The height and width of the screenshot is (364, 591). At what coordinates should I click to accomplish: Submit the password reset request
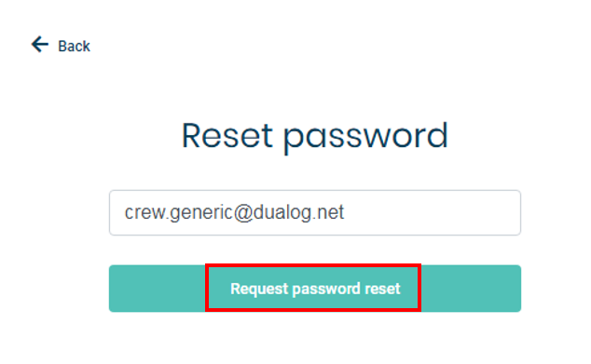(x=315, y=289)
